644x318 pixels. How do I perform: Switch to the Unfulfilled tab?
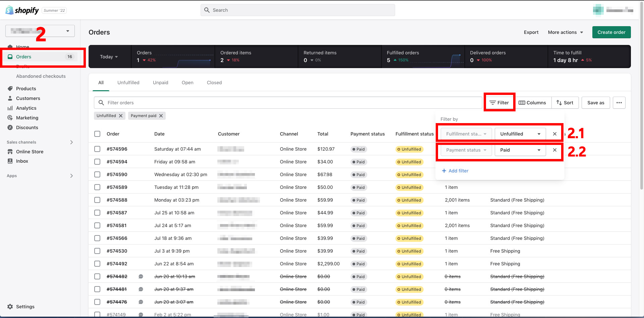point(128,83)
